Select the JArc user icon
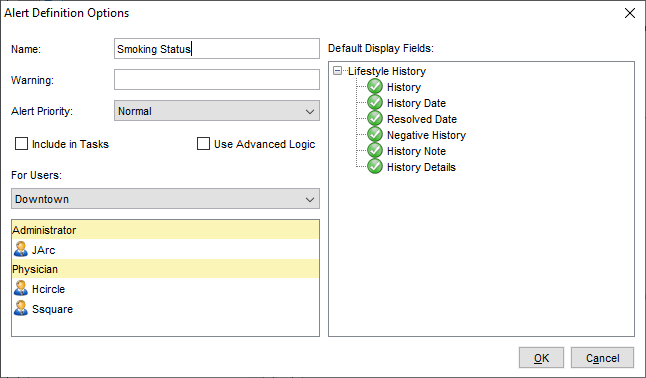The image size is (646, 378). coord(21,249)
